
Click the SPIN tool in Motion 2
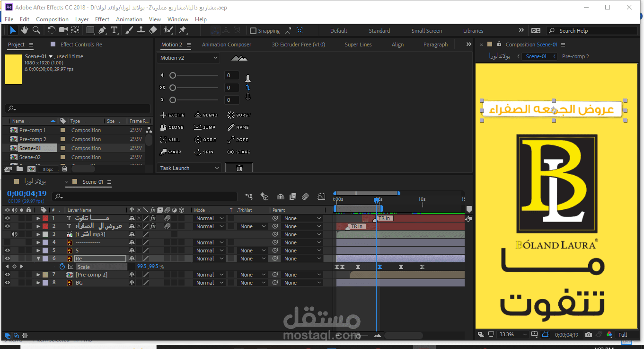coord(204,152)
